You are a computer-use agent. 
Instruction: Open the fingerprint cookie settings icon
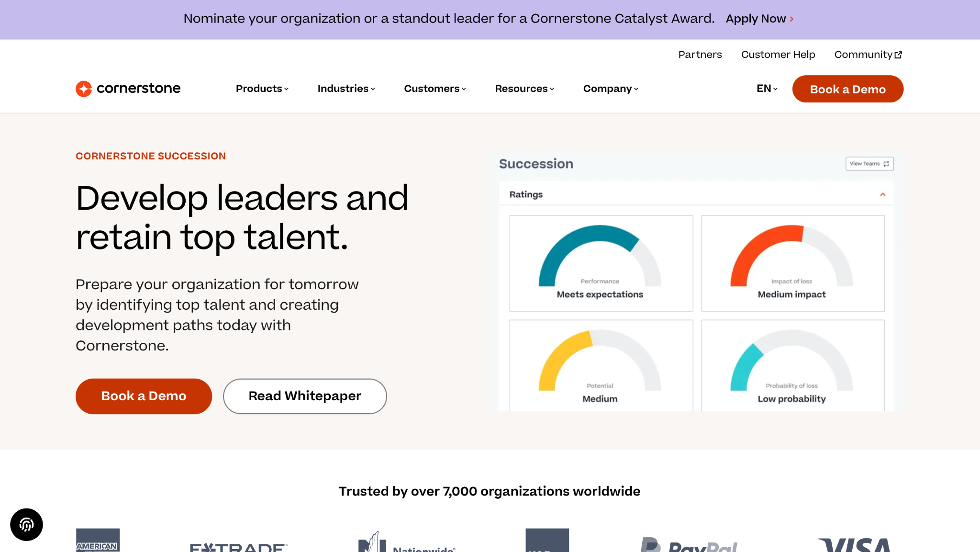coord(26,525)
